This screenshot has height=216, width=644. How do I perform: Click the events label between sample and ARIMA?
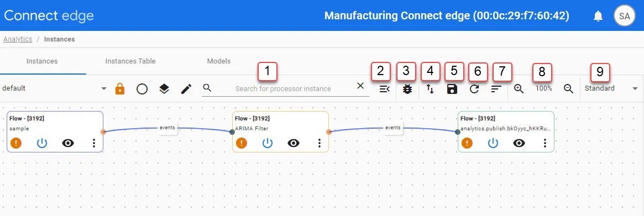(167, 128)
